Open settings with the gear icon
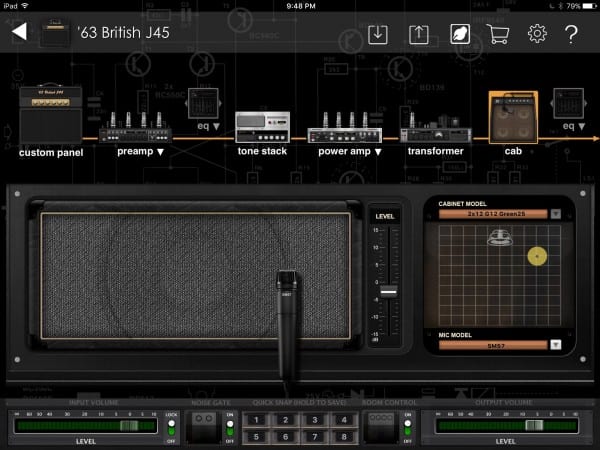The image size is (600, 450). [x=537, y=34]
